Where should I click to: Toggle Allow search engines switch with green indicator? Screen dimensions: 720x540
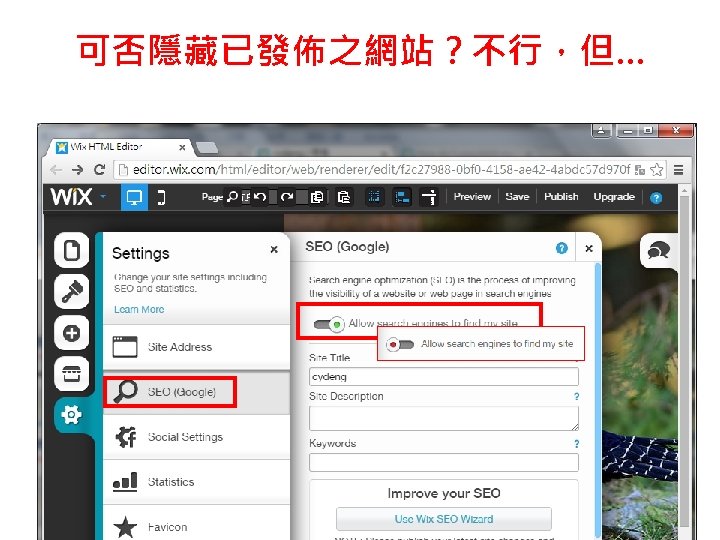click(329, 324)
